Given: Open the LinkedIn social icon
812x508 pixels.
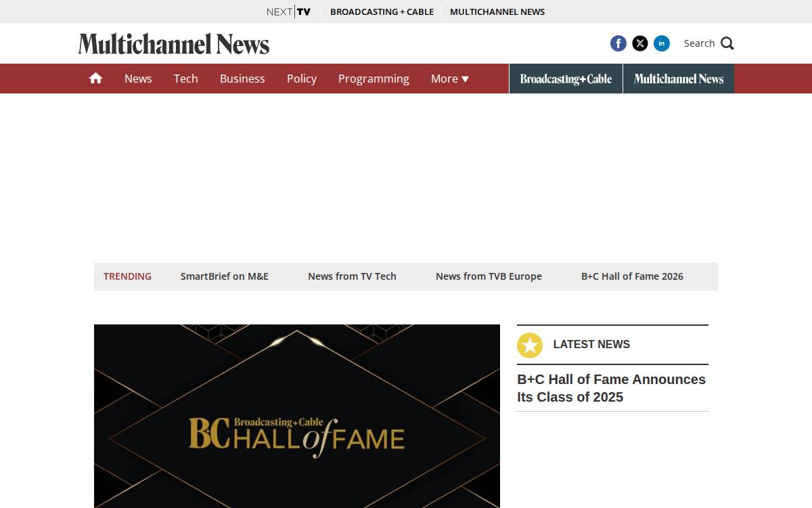Looking at the screenshot, I should 662,43.
